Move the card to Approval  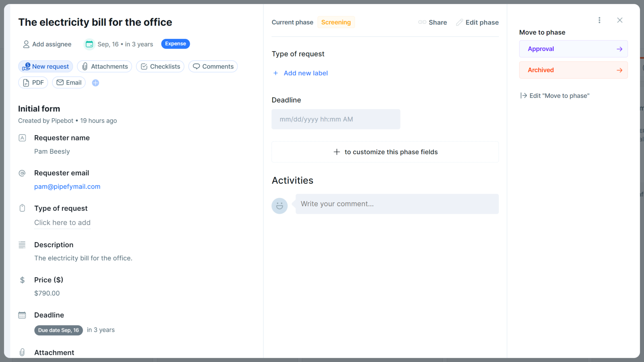(573, 49)
